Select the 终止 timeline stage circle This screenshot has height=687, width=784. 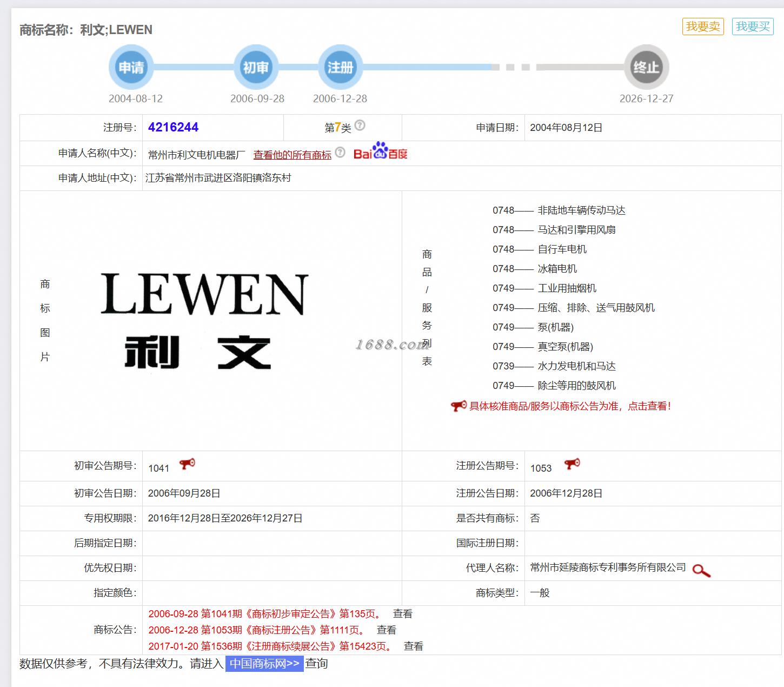click(x=646, y=67)
